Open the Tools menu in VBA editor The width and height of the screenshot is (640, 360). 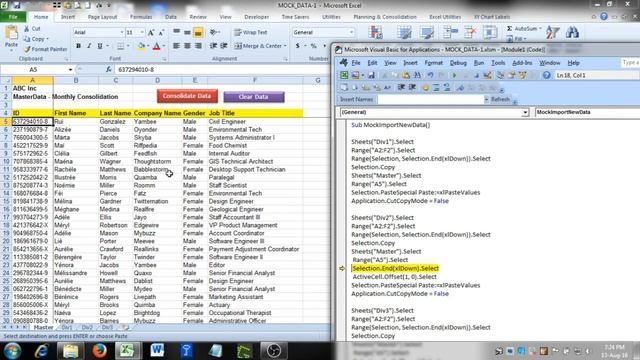(498, 63)
